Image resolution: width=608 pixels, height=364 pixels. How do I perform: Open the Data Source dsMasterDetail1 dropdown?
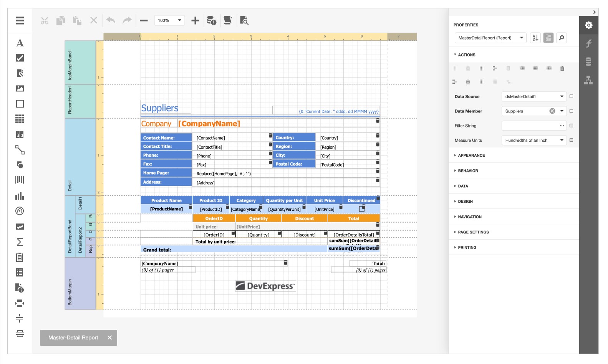pyautogui.click(x=534, y=97)
